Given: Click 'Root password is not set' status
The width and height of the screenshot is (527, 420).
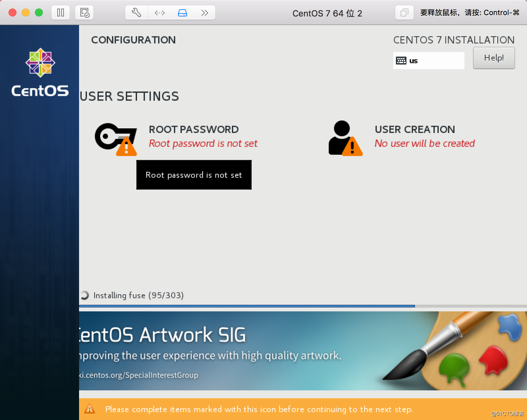Looking at the screenshot, I should pos(203,144).
